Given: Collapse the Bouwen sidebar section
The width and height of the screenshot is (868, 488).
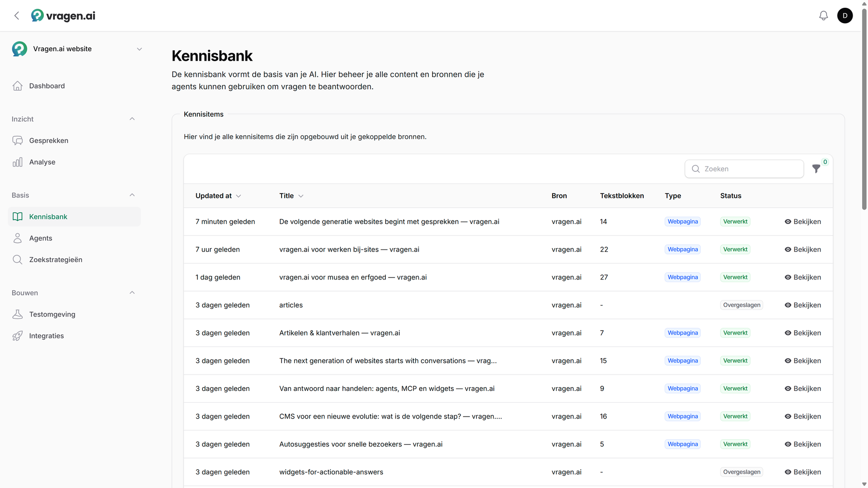Looking at the screenshot, I should pos(132,293).
